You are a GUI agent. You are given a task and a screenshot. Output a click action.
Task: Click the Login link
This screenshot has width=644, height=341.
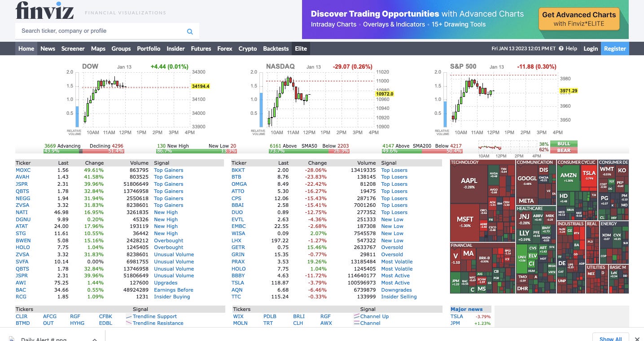tap(591, 48)
